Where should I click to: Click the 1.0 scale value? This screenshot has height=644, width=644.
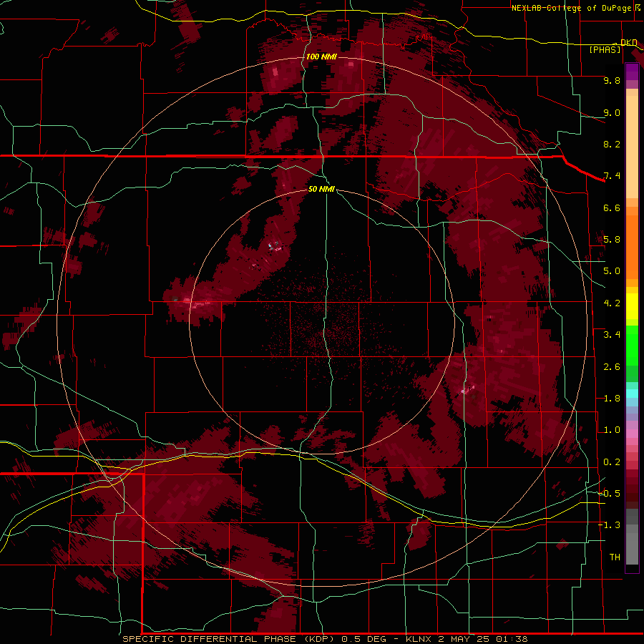click(x=612, y=430)
